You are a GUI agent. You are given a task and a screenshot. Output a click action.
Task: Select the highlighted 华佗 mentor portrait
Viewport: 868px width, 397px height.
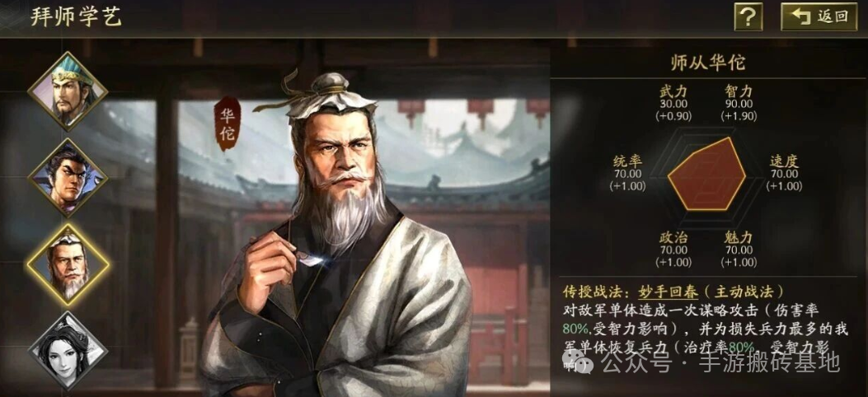(68, 265)
